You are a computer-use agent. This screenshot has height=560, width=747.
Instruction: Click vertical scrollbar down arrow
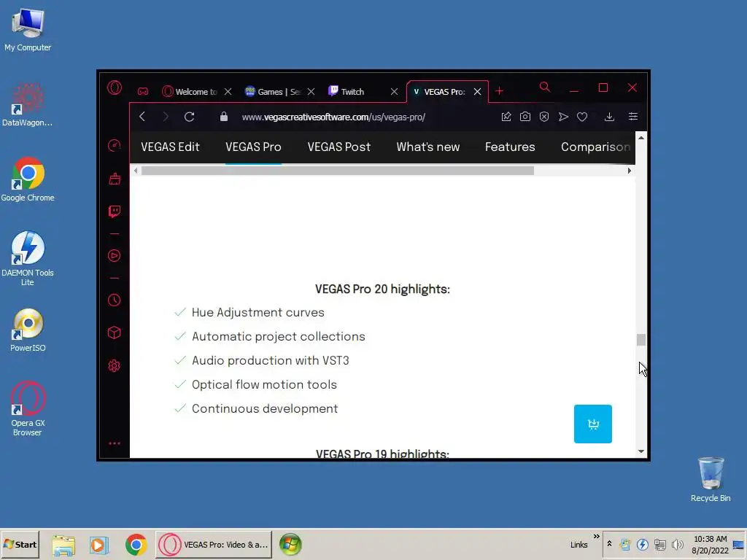pyautogui.click(x=641, y=451)
